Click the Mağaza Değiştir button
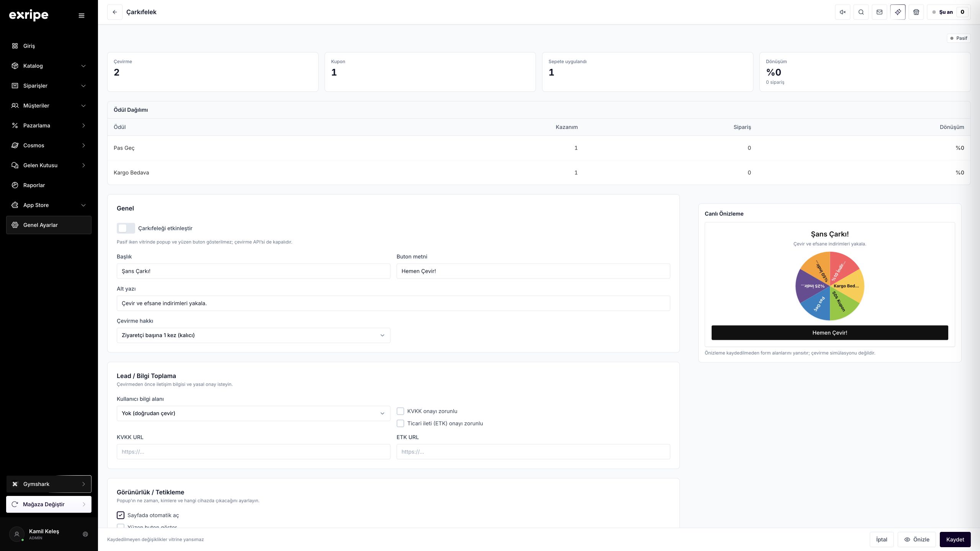The image size is (980, 551). (x=49, y=504)
